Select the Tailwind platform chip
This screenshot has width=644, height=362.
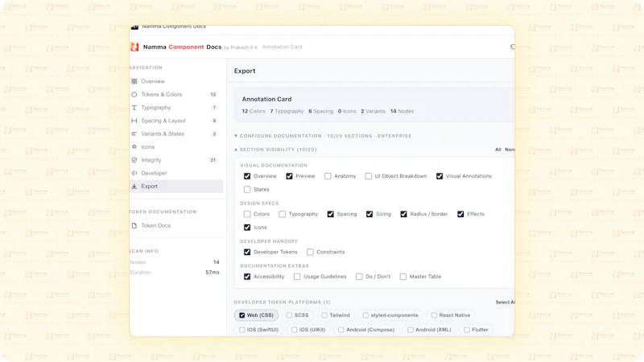[336, 315]
